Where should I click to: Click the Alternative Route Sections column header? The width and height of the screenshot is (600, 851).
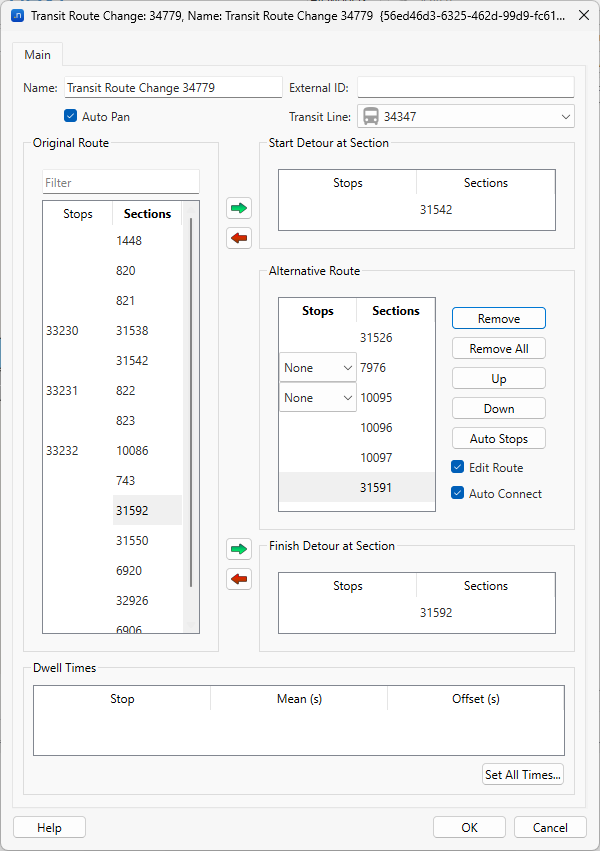tap(395, 311)
